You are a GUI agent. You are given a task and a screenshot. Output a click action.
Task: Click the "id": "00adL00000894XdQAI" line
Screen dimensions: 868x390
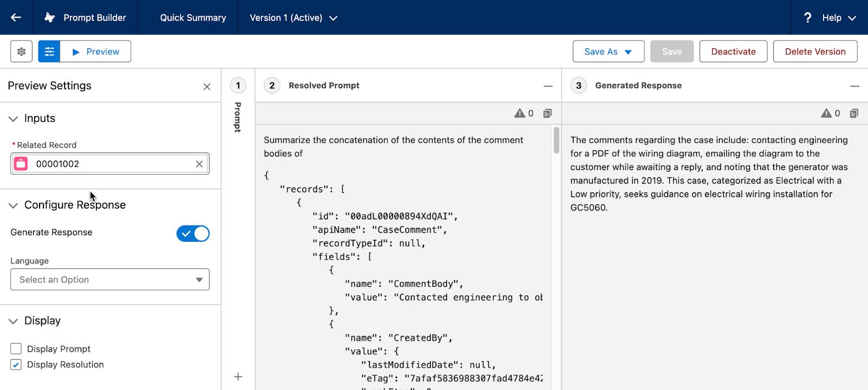(385, 216)
